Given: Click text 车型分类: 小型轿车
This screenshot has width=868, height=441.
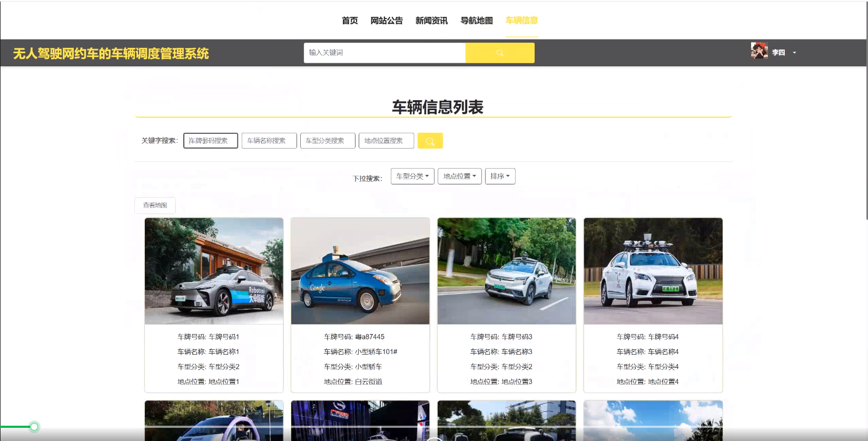Looking at the screenshot, I should (x=353, y=367).
